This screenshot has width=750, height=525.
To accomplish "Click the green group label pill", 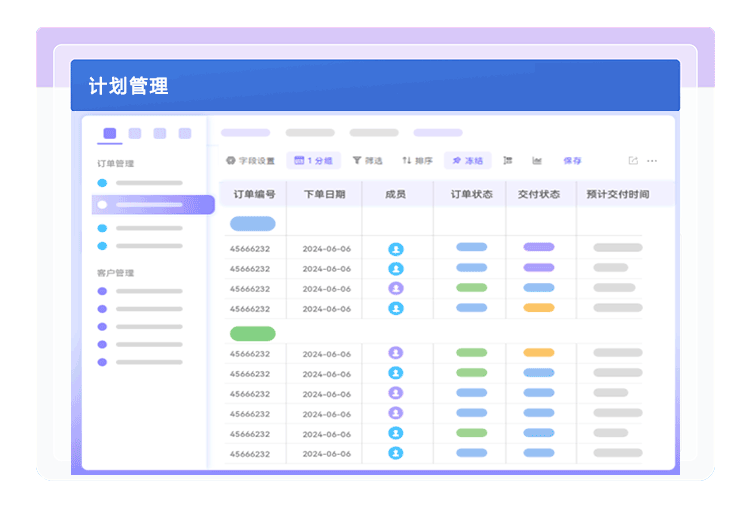I will 252,333.
